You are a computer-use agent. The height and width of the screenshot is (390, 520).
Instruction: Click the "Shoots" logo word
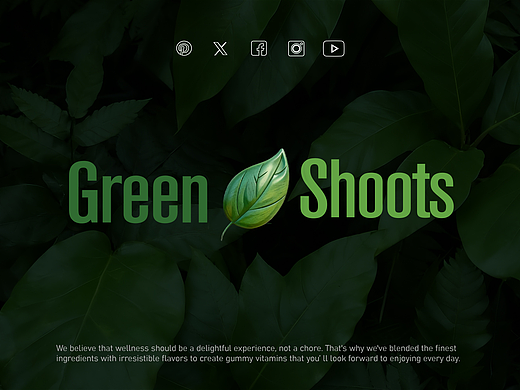click(x=377, y=189)
